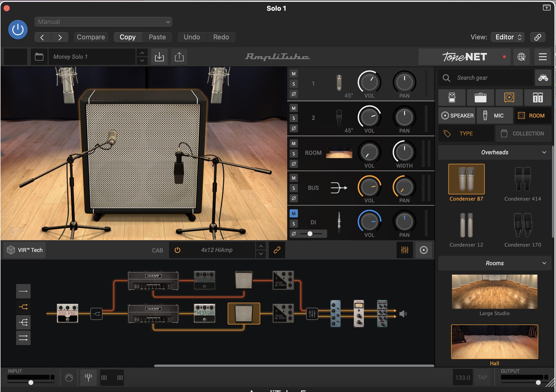
Task: Click the Copy button
Action: tap(128, 37)
